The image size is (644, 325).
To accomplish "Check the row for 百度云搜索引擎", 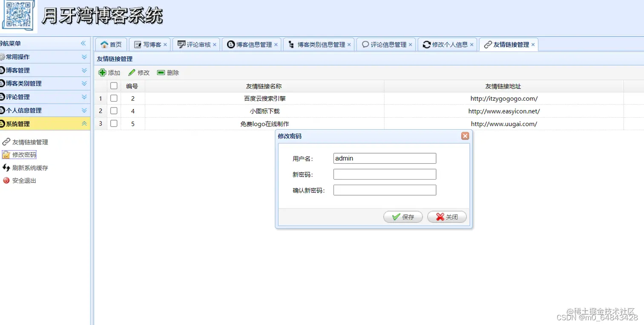I will point(114,98).
